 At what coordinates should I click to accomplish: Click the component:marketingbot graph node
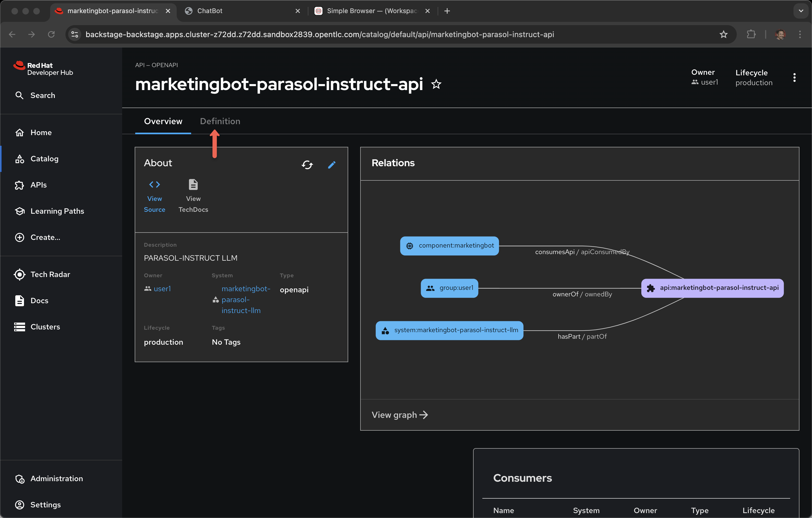point(449,246)
